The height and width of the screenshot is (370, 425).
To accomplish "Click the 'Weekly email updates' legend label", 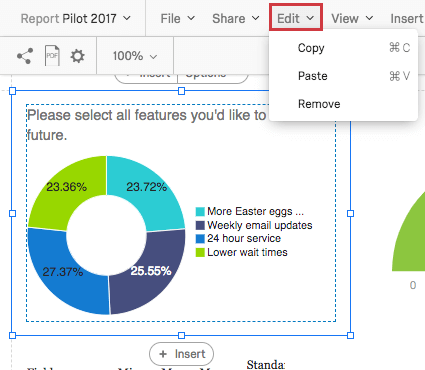I will point(260,225).
